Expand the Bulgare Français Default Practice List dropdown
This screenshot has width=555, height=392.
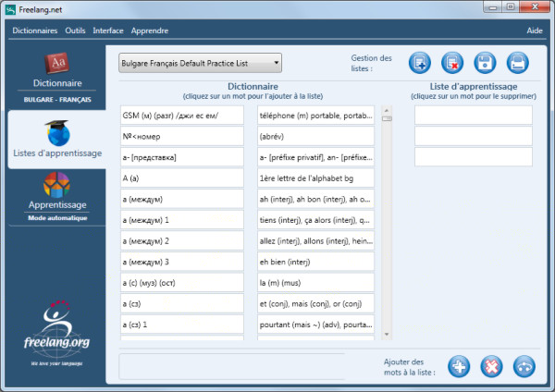201,63
